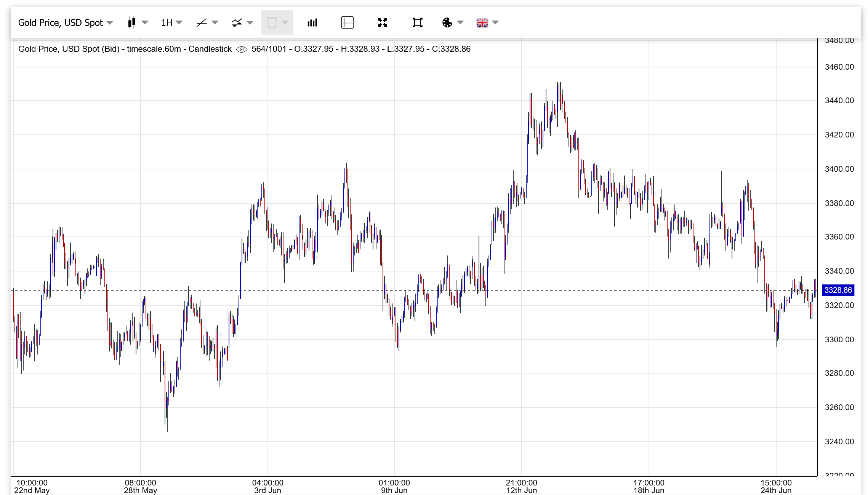Open the color palette theme icon
Screen dimensions: 868x495
[x=447, y=23]
